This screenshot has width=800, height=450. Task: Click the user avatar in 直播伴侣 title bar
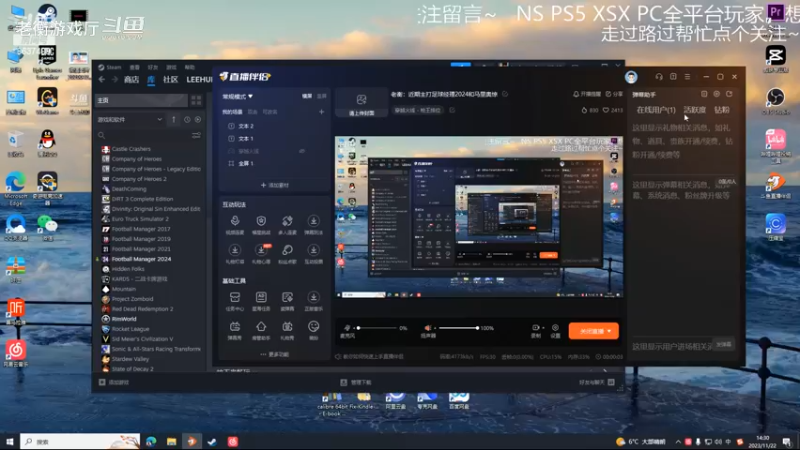pyautogui.click(x=631, y=77)
